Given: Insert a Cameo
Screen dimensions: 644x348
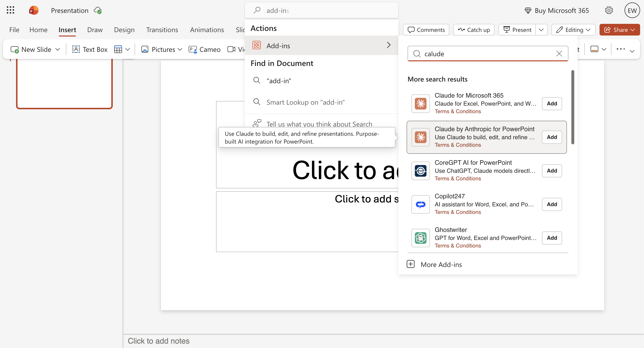Looking at the screenshot, I should point(204,49).
